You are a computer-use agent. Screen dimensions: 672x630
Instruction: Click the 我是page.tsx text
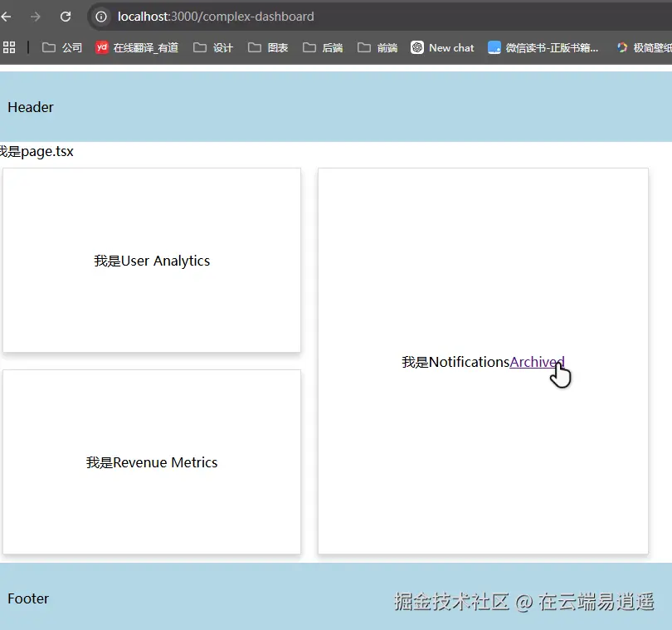[x=37, y=151]
